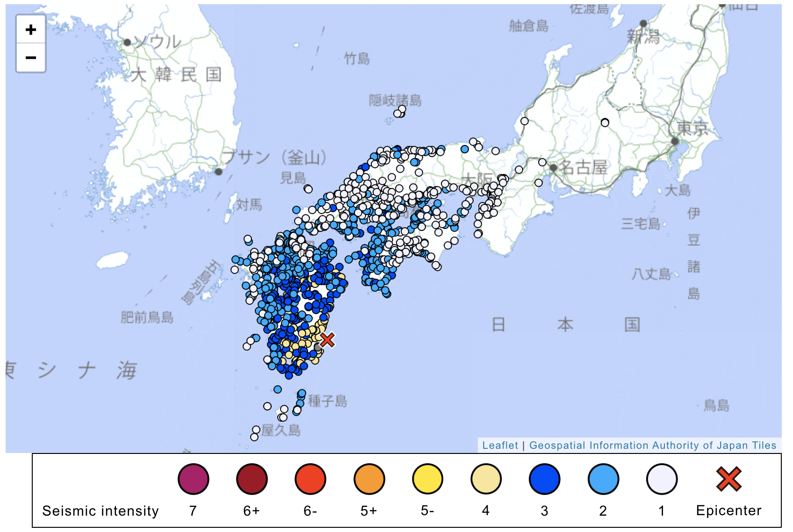Click the isolated white marker near Tokyo

point(606,122)
